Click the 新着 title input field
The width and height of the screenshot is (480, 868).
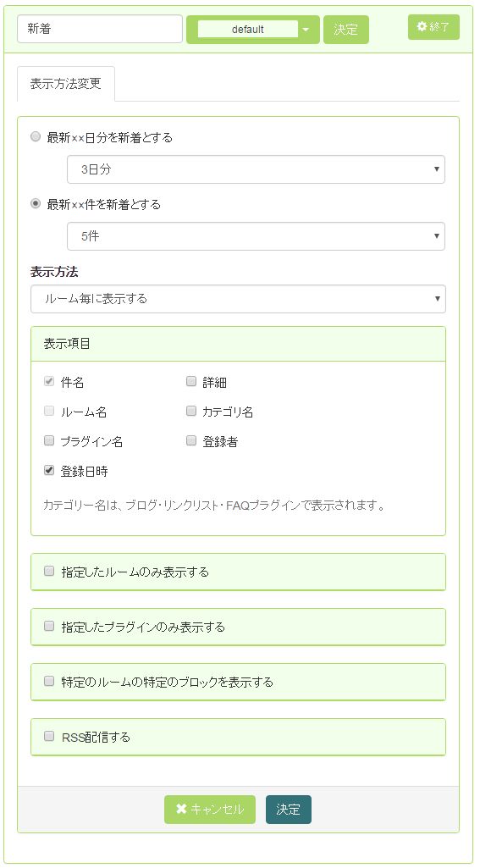click(100, 29)
